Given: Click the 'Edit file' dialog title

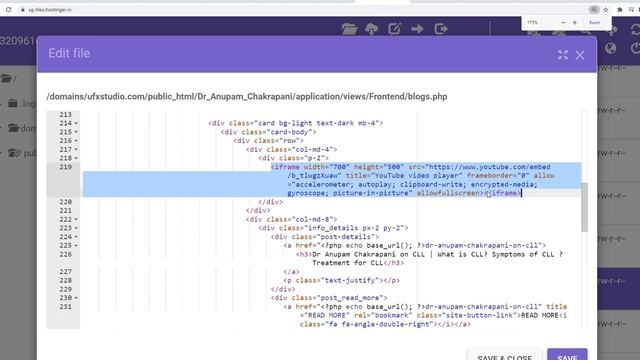Looking at the screenshot, I should [69, 53].
